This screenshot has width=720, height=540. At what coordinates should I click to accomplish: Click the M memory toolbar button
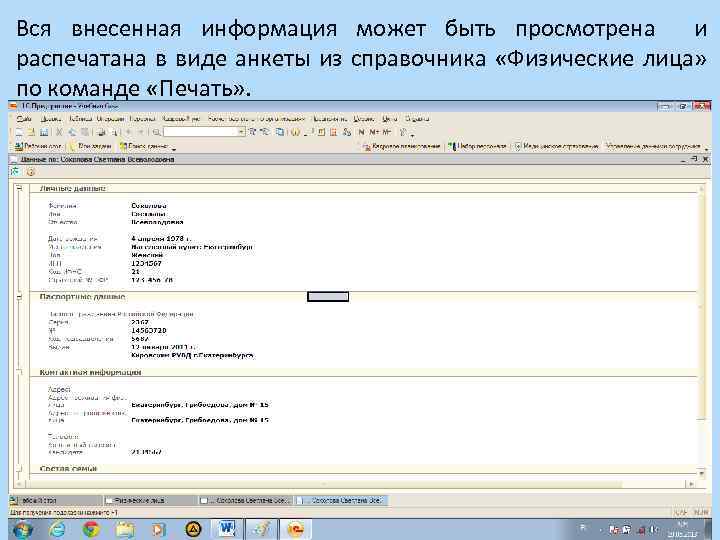coord(361,132)
